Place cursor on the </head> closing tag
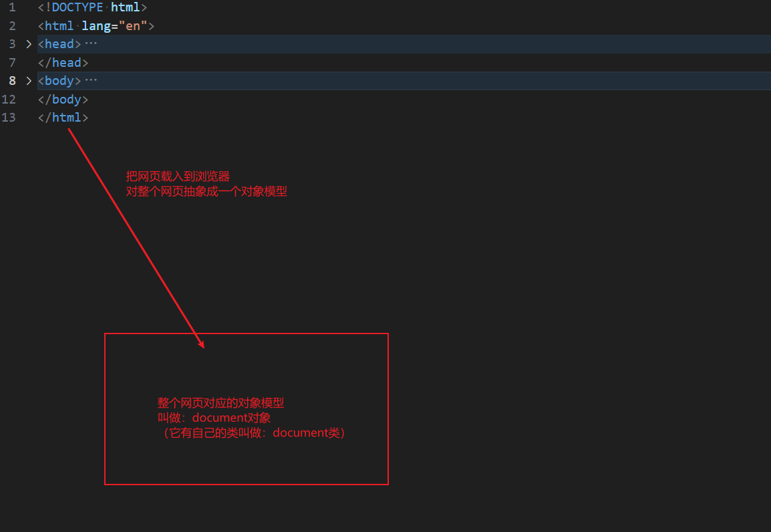 pos(63,62)
